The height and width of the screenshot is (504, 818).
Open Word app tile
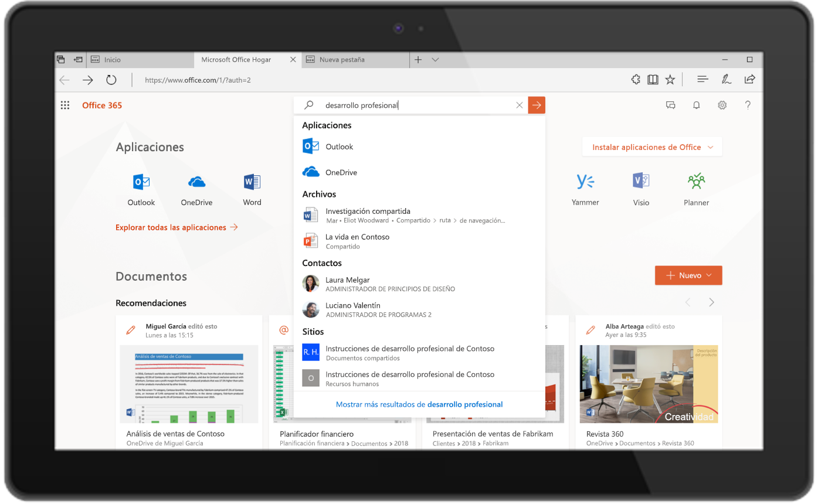point(252,189)
